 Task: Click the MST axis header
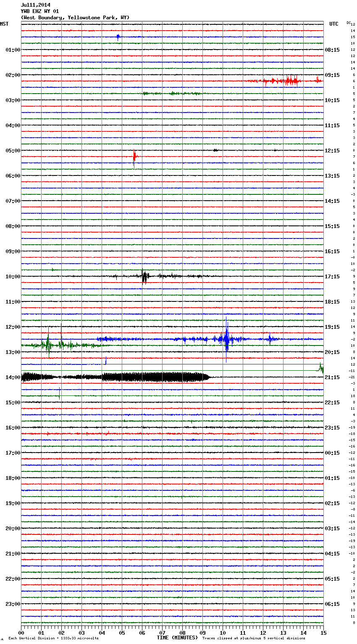click(x=4, y=24)
